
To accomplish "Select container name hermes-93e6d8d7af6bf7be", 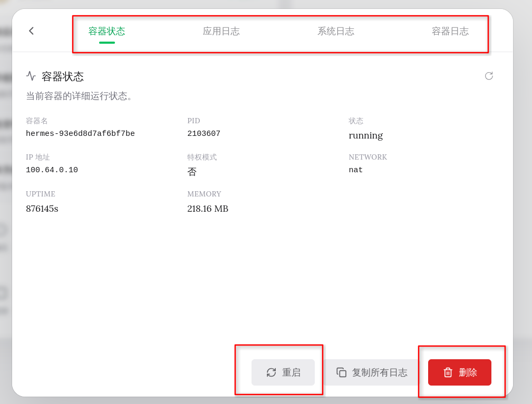I will 81,134.
